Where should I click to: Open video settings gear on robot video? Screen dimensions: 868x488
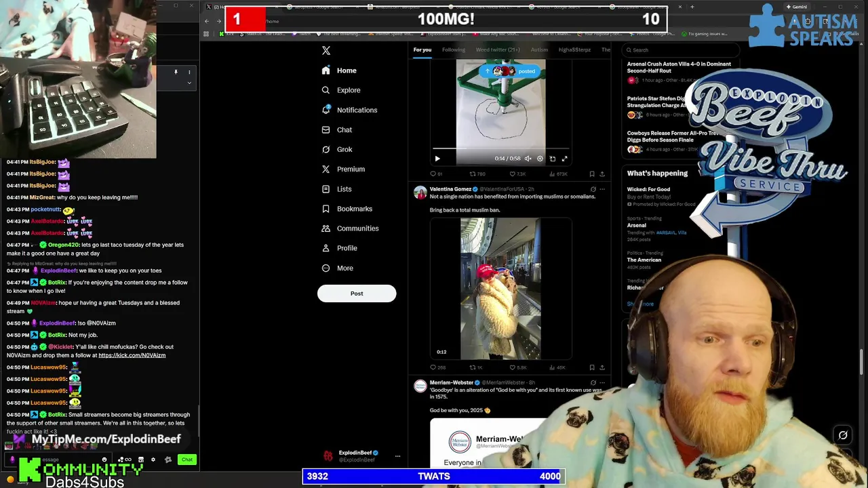pos(540,159)
